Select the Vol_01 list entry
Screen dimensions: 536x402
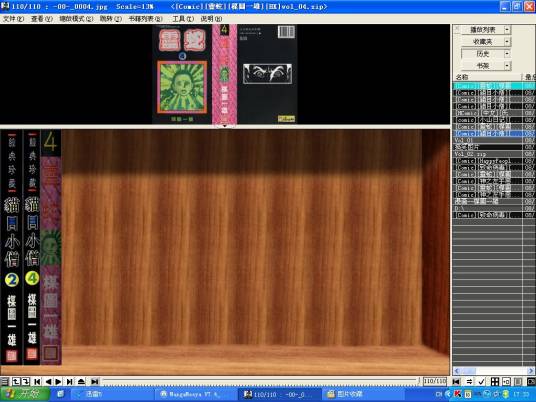[494, 140]
